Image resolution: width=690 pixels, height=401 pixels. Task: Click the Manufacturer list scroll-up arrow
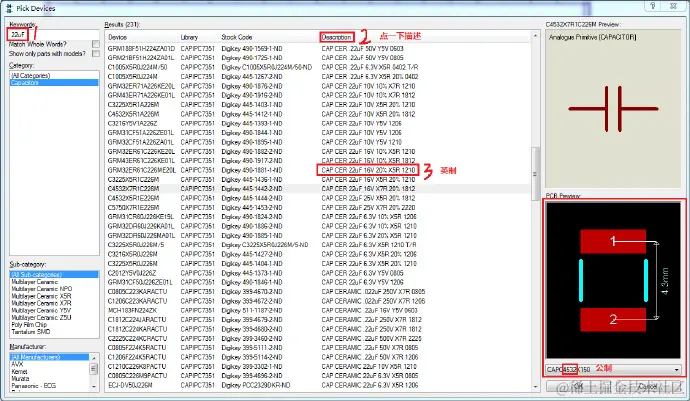click(94, 358)
